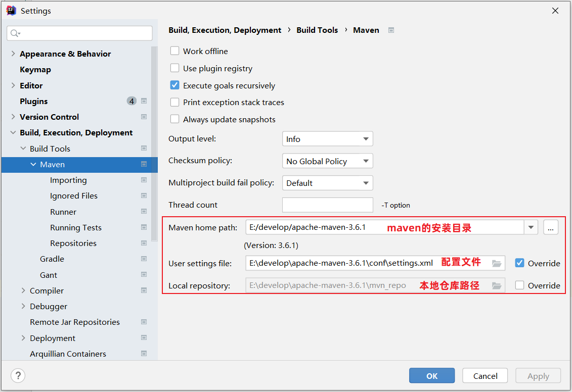Screen dimensions: 572x392
Task: Click the search magnifier icon in settings search
Action: pos(15,33)
